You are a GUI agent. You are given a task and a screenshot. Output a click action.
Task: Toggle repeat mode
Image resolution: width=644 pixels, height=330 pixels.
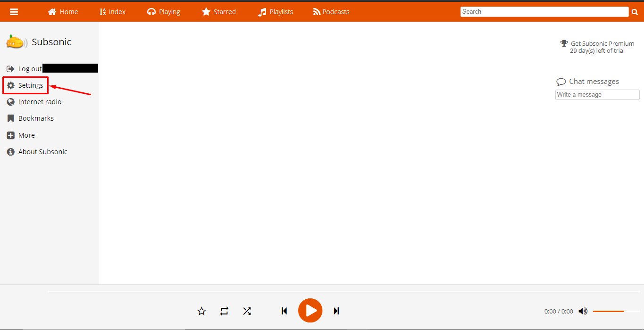[224, 311]
